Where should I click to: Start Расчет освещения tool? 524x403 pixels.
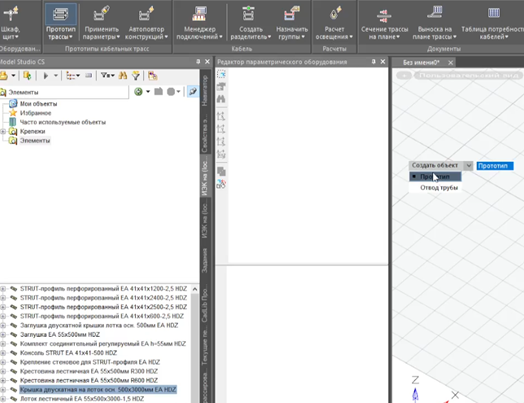click(334, 22)
